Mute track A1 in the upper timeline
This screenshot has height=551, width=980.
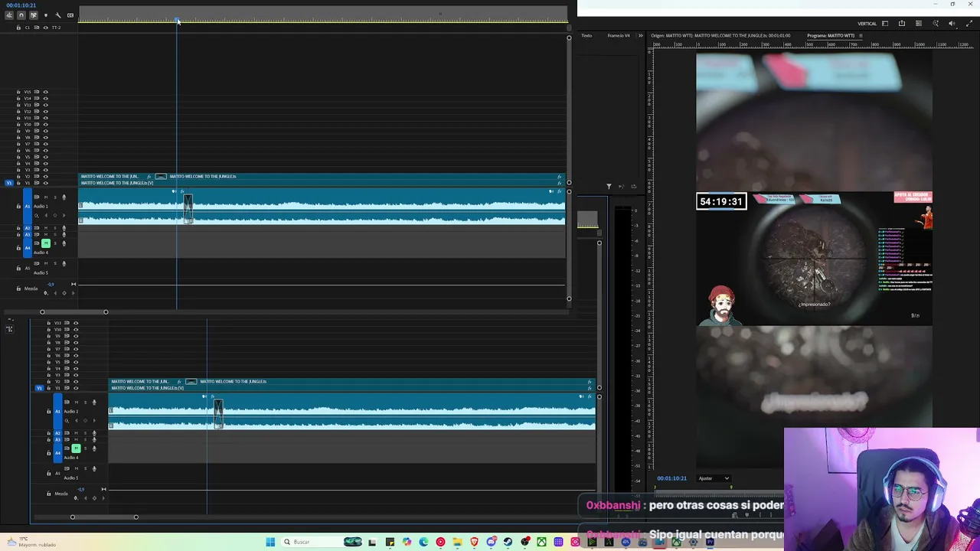(45, 197)
